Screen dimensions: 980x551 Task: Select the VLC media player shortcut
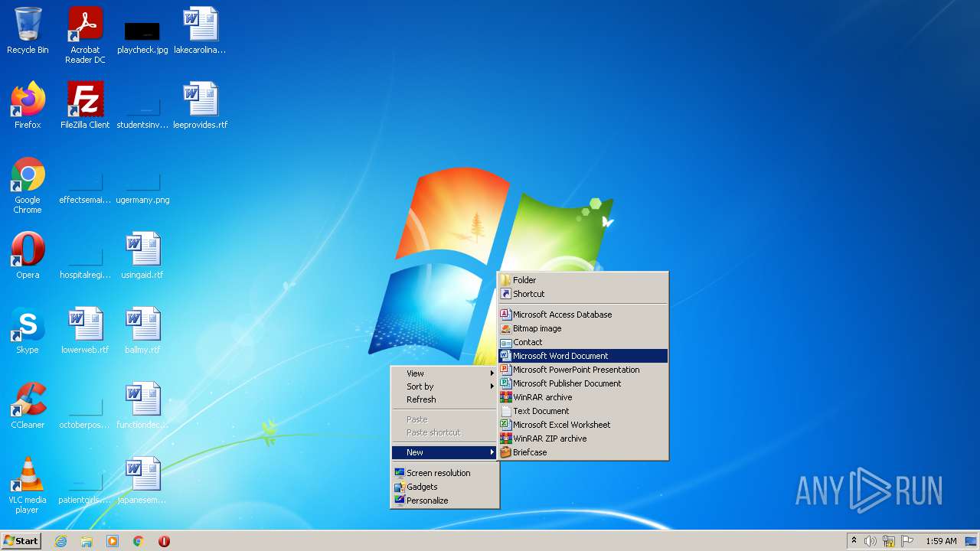(x=28, y=485)
